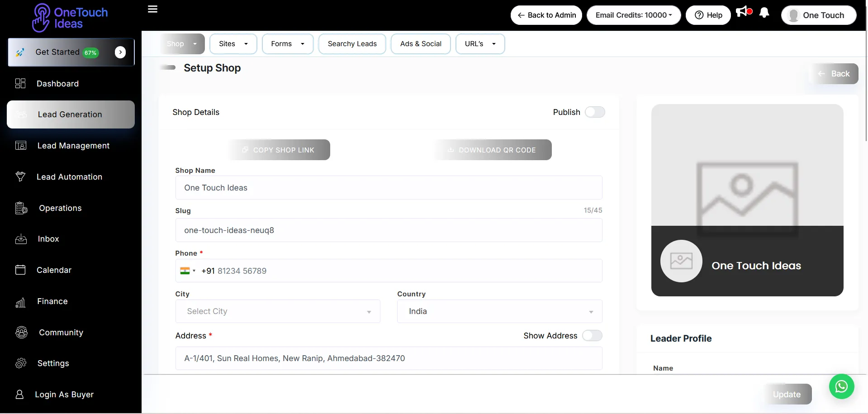This screenshot has width=868, height=414.
Task: Switch to Searchy Leads tab
Action: pyautogui.click(x=352, y=44)
